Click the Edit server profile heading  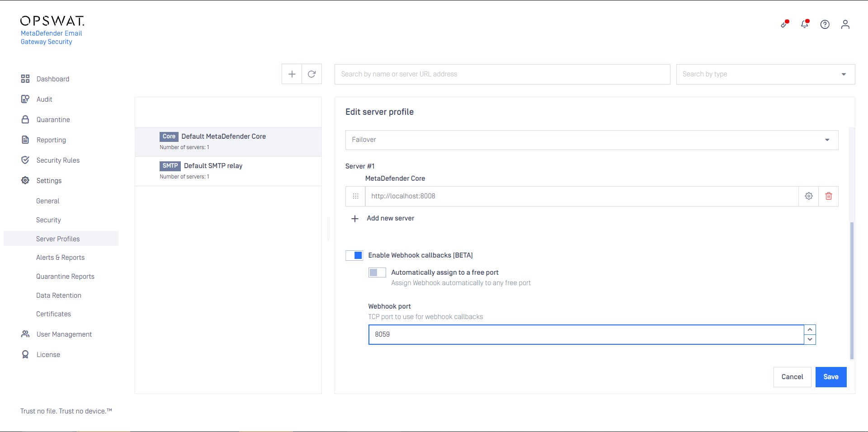380,112
